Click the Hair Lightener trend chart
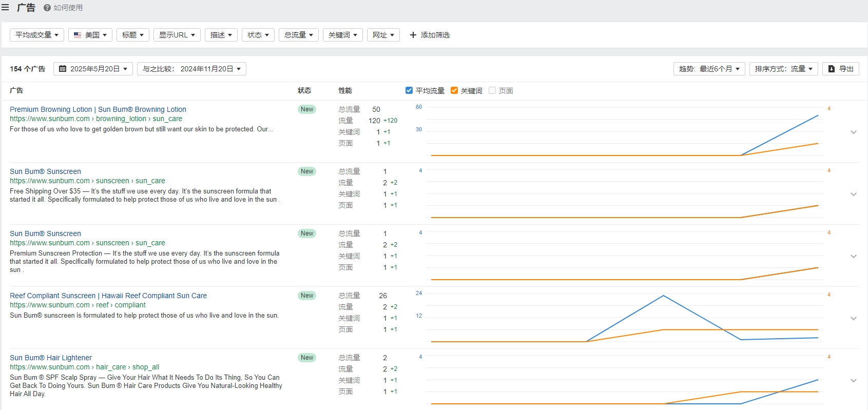Screen dimensions: 868x410 click(x=624, y=380)
